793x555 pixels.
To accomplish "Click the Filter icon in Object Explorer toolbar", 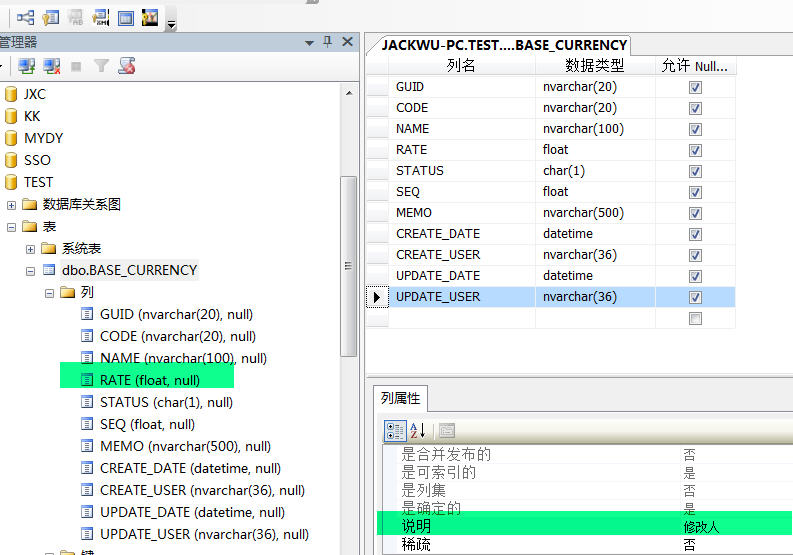I will [x=101, y=66].
